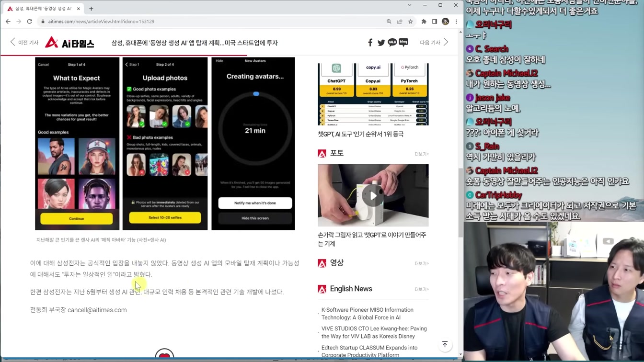Click the article title in sticky header
This screenshot has width=644, height=362.
[x=195, y=43]
